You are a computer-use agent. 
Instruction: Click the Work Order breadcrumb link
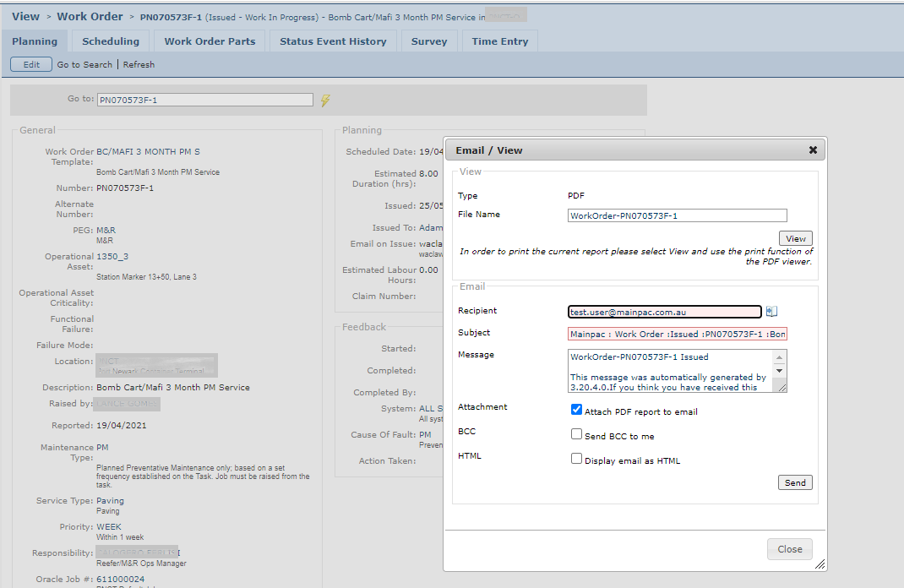[x=90, y=17]
